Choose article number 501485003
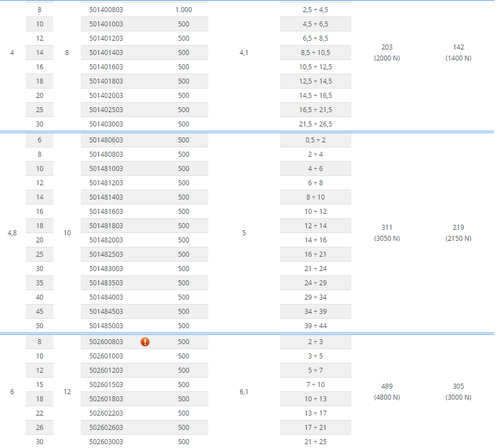Viewport: 498px width, 448px height. click(x=106, y=326)
